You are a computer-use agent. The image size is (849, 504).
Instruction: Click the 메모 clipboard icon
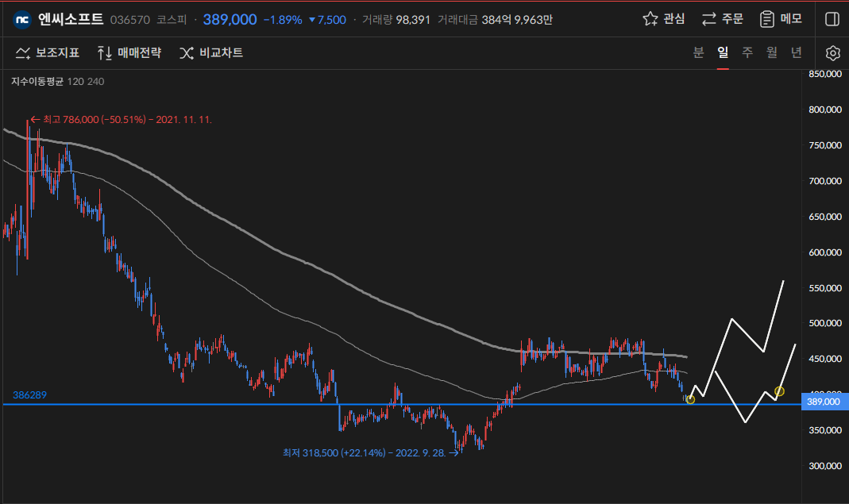pos(766,19)
